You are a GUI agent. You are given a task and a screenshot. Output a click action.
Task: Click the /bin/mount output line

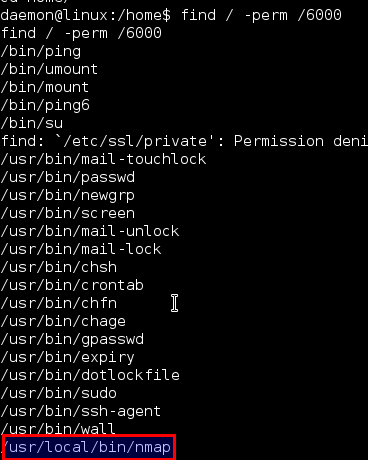(45, 87)
